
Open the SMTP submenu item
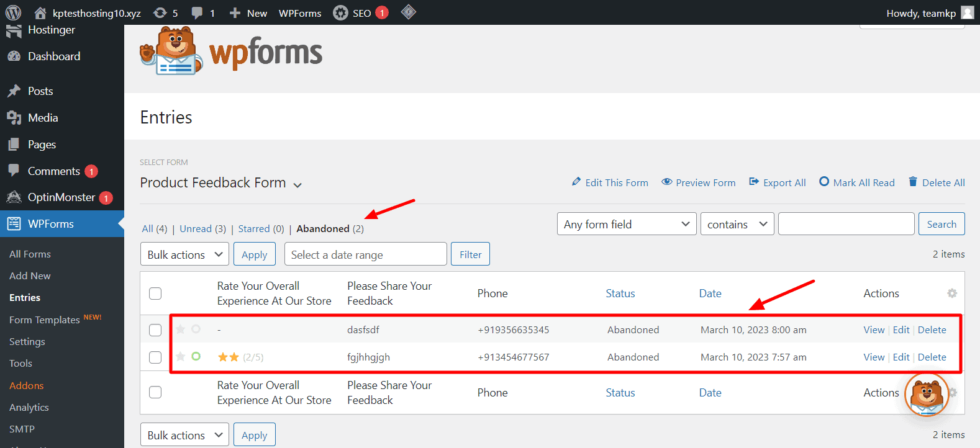pyautogui.click(x=22, y=429)
